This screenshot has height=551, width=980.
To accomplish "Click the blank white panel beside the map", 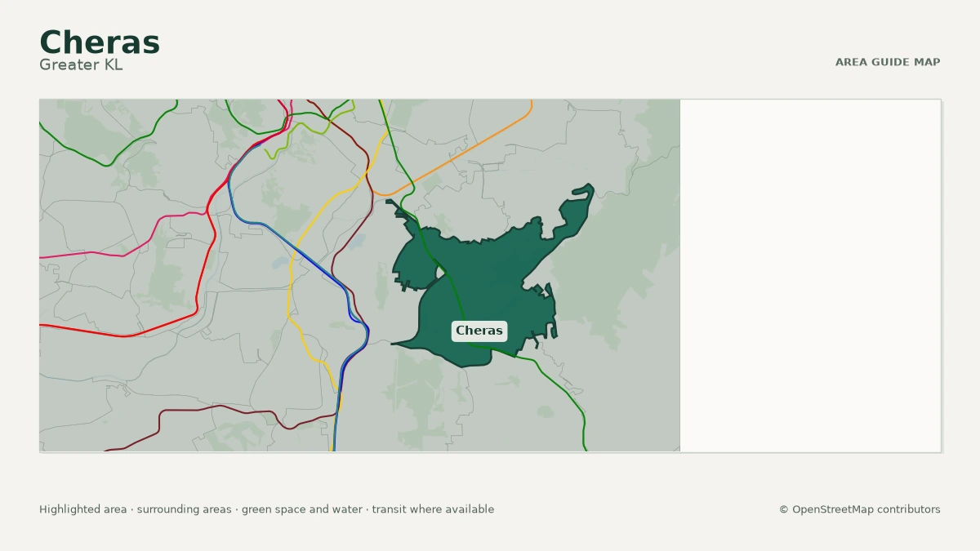I will [x=810, y=276].
